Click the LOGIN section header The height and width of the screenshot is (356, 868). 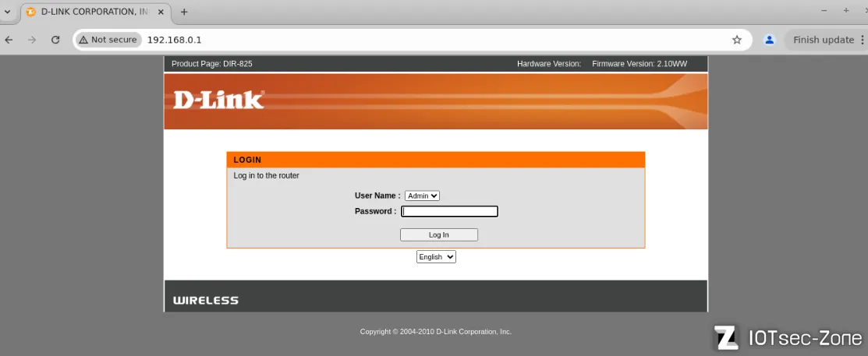pos(436,160)
